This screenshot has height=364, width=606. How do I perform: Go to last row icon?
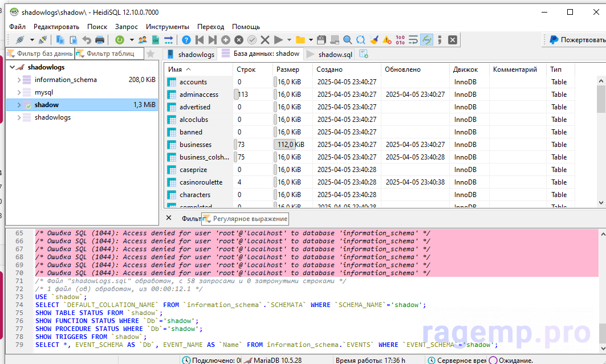tap(213, 40)
